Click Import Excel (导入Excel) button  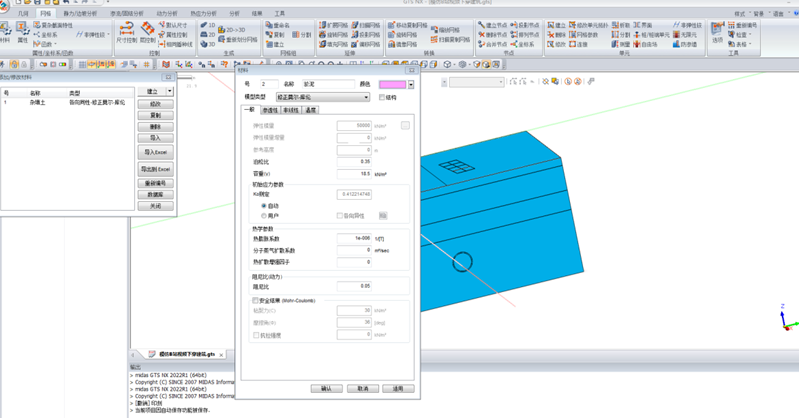click(x=155, y=152)
